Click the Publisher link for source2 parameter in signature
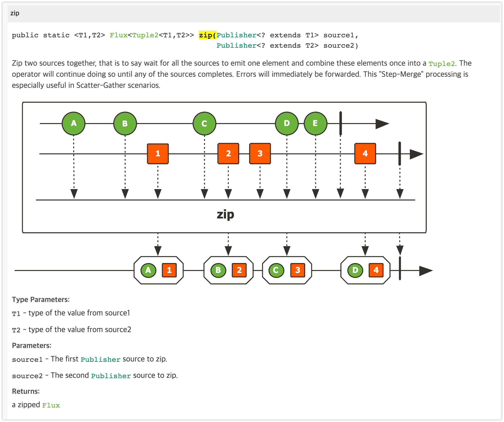Image resolution: width=504 pixels, height=422 pixels. click(236, 46)
